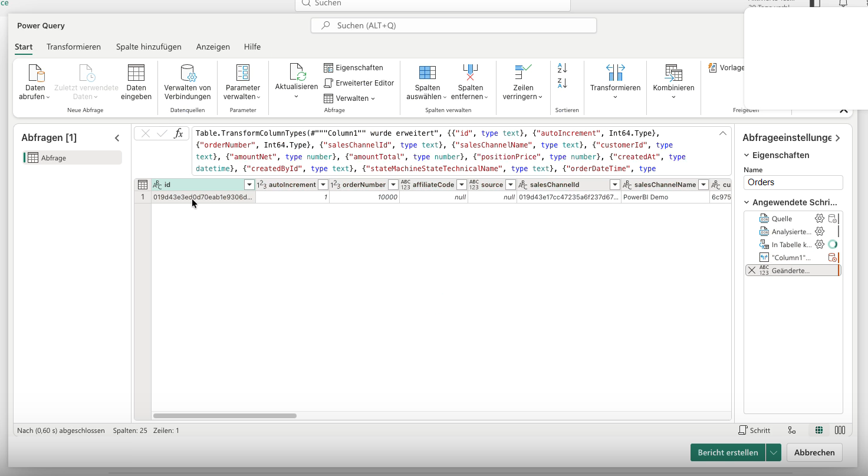Expand the formula bar chevron
The image size is (868, 476).
click(x=722, y=133)
